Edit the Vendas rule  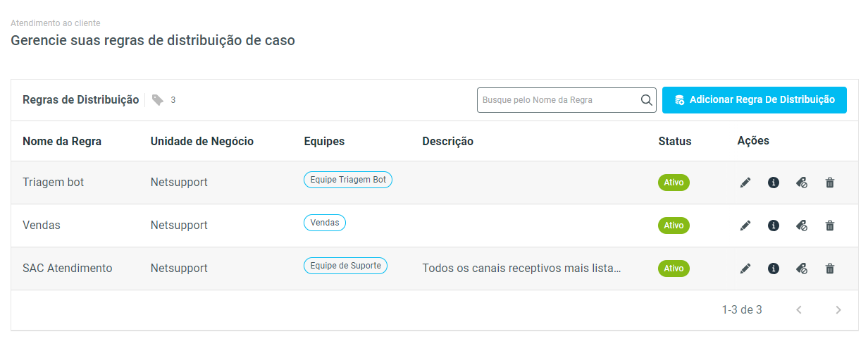[x=745, y=226]
